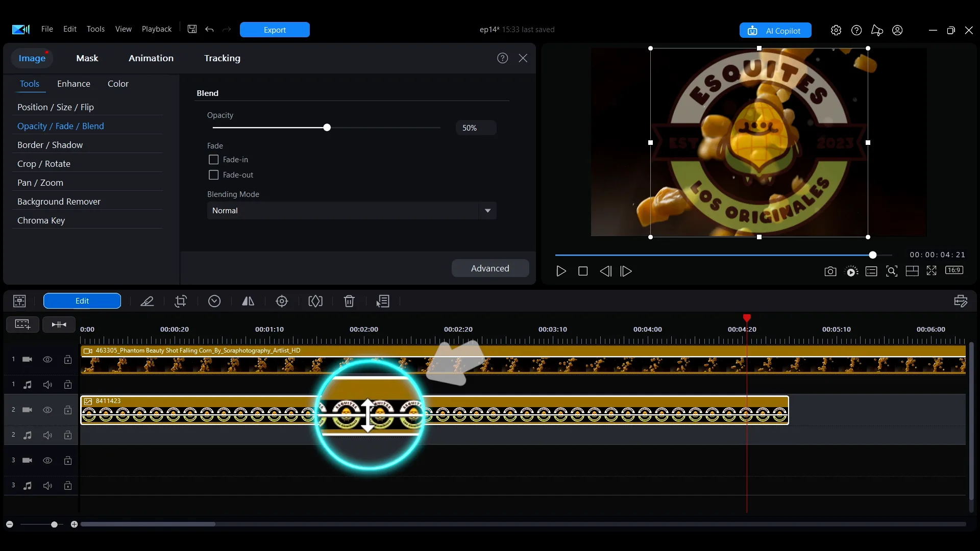Open the keyframe tool icon
The image size is (980, 551).
click(315, 301)
